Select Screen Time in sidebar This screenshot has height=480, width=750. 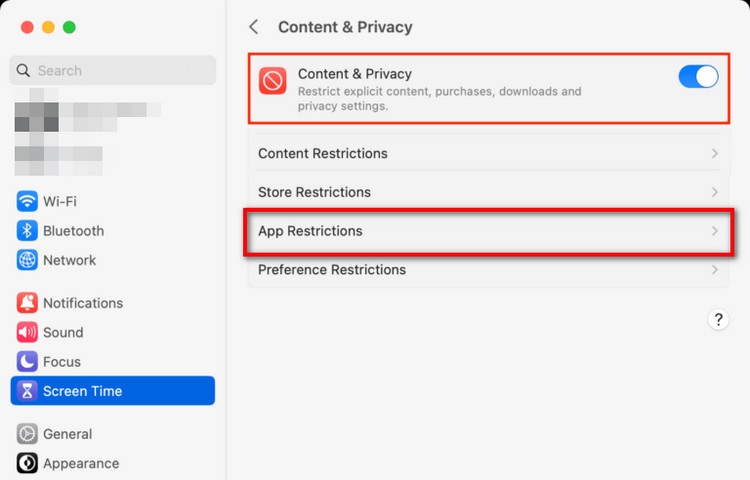(113, 391)
